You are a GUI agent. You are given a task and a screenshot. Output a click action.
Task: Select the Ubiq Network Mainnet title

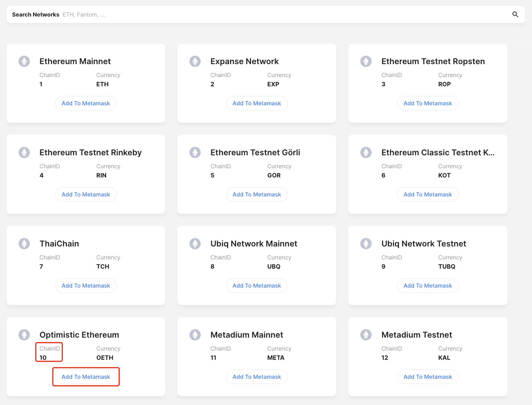[x=254, y=244]
